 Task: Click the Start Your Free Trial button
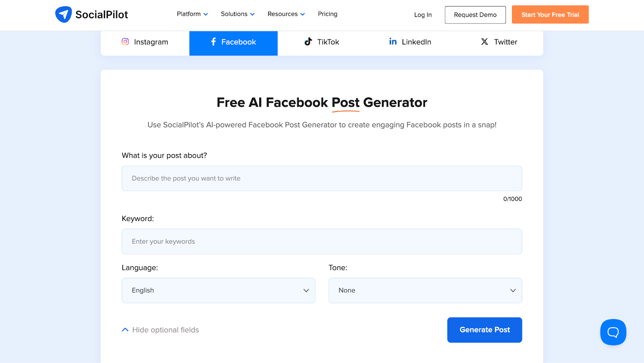[x=550, y=14]
